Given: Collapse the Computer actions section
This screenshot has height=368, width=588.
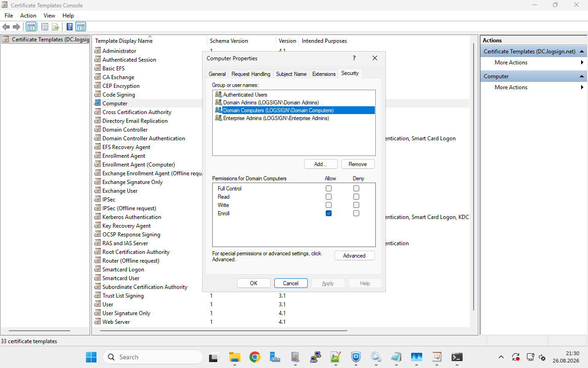Looking at the screenshot, I should [x=582, y=76].
